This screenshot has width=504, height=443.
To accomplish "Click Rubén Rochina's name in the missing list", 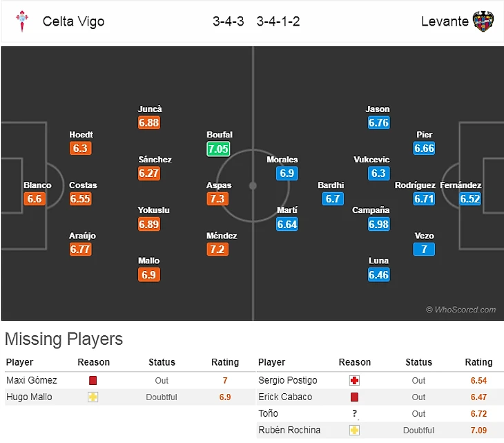I will coord(289,430).
